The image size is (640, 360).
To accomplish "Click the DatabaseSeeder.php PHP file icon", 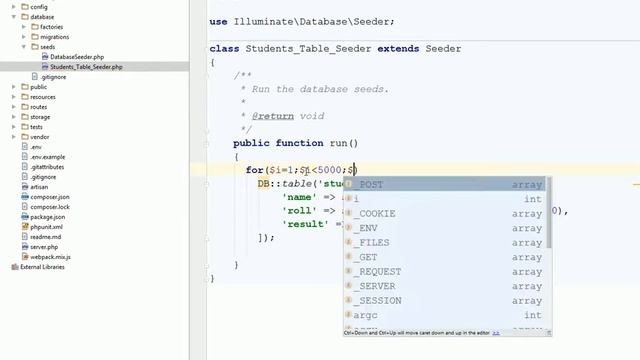I will coord(45,57).
